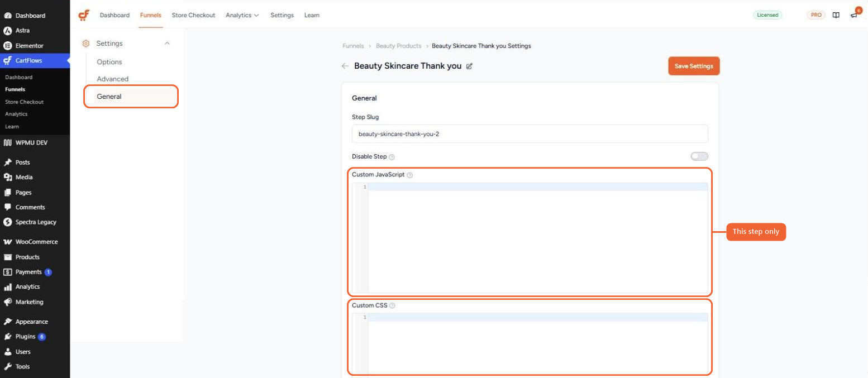Open the Learn tab in top navigation
Image resolution: width=868 pixels, height=378 pixels.
[x=312, y=15]
